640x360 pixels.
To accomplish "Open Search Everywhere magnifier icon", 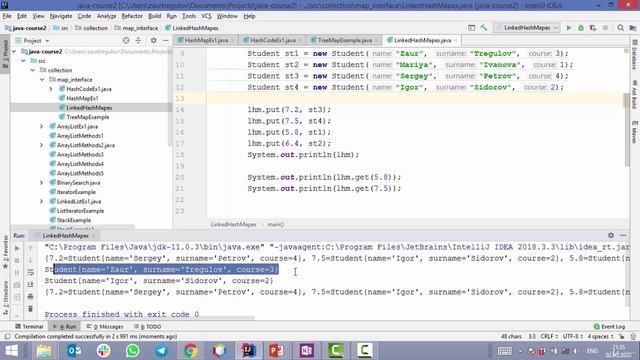I will (x=620, y=28).
